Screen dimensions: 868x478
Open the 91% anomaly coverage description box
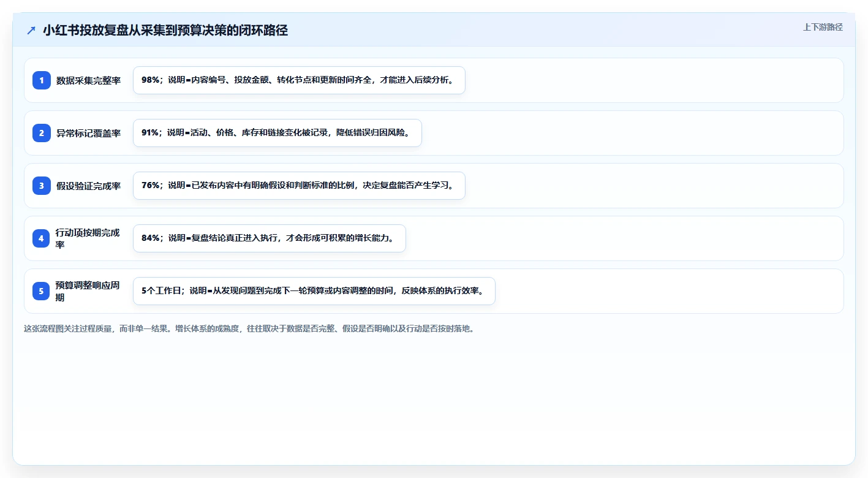[277, 133]
